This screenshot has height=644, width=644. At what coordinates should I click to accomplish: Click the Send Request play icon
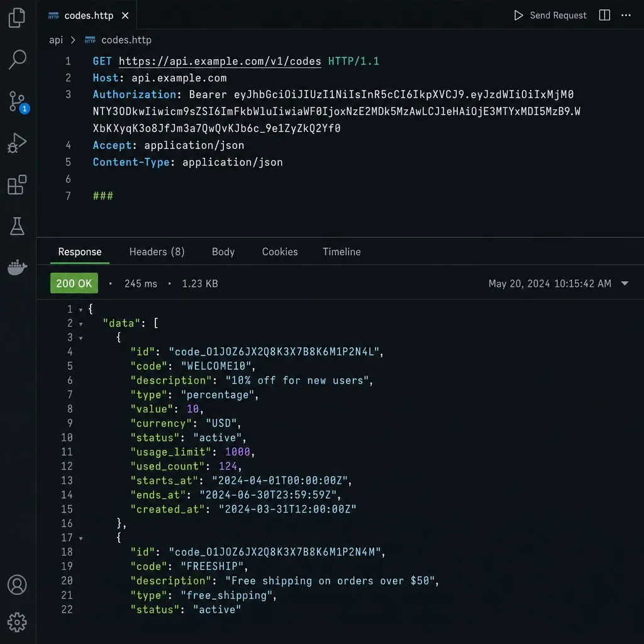[518, 15]
